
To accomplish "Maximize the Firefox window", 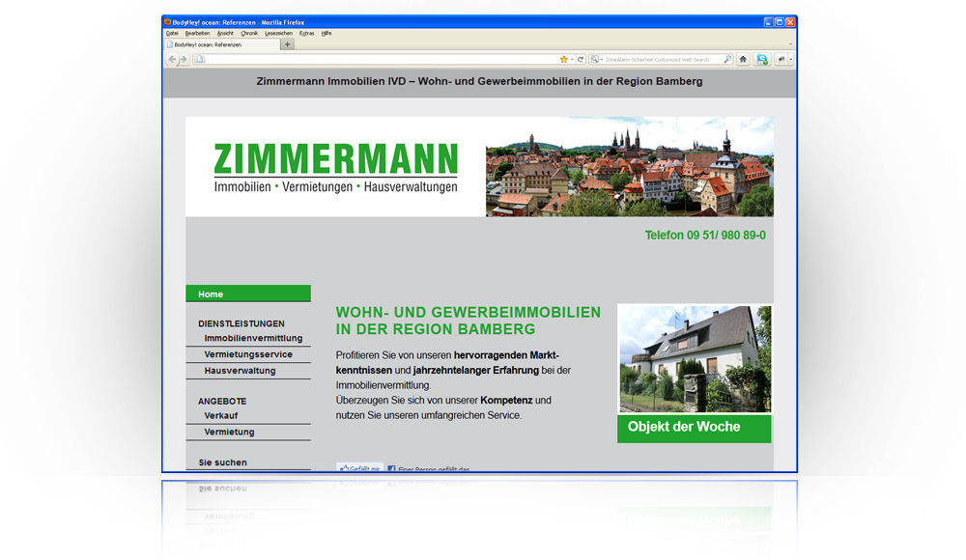I will point(780,22).
